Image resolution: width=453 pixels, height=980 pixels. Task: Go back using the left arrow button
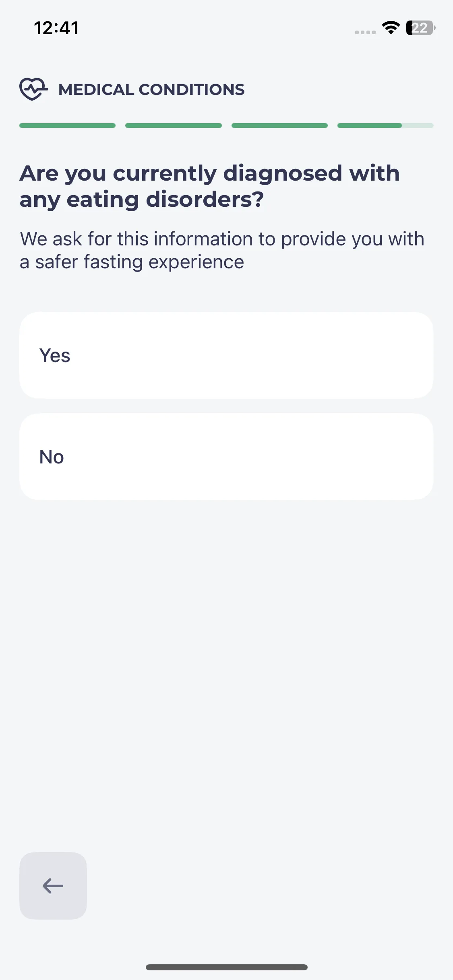click(53, 885)
